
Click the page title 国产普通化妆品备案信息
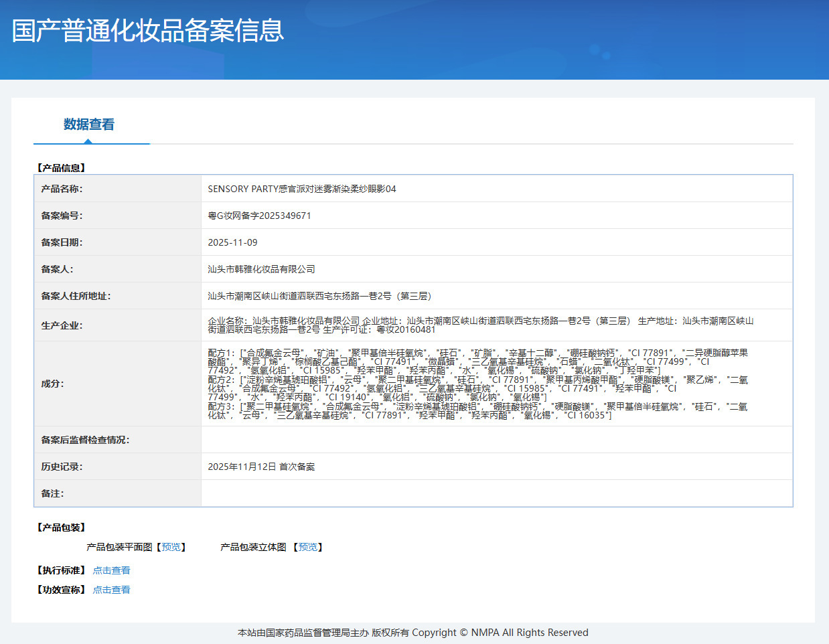point(148,31)
